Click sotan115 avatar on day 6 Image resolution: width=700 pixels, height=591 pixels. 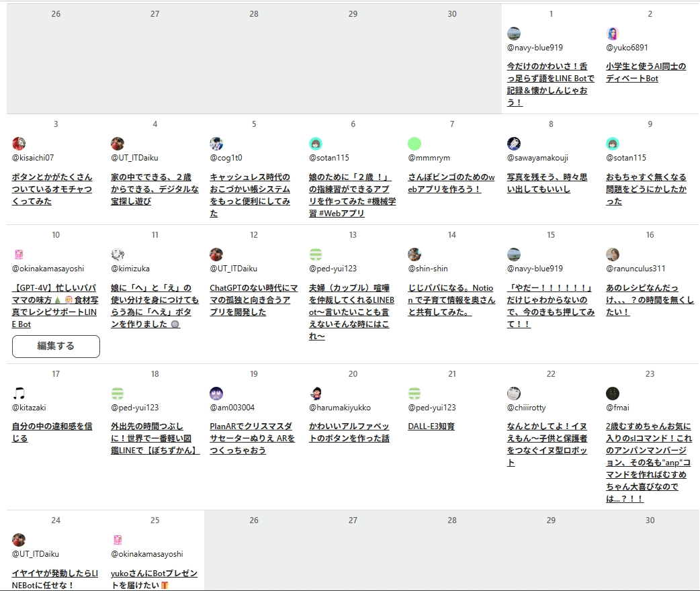tap(316, 144)
